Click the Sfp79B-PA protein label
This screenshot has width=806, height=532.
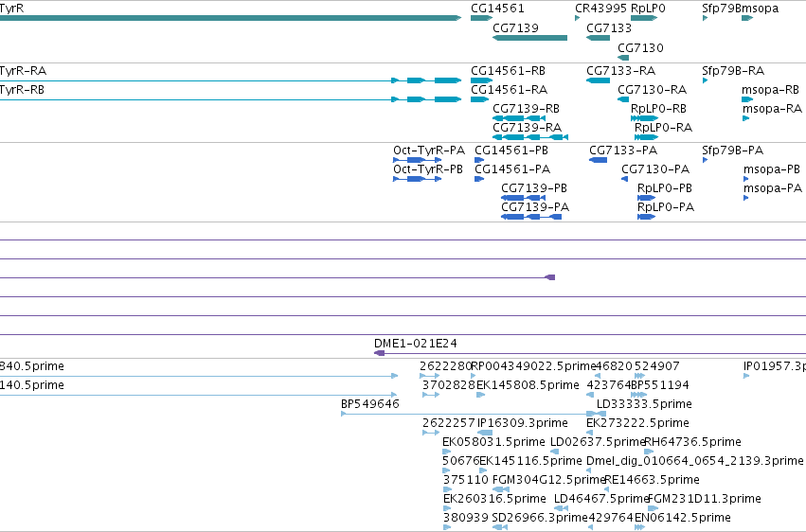point(732,151)
